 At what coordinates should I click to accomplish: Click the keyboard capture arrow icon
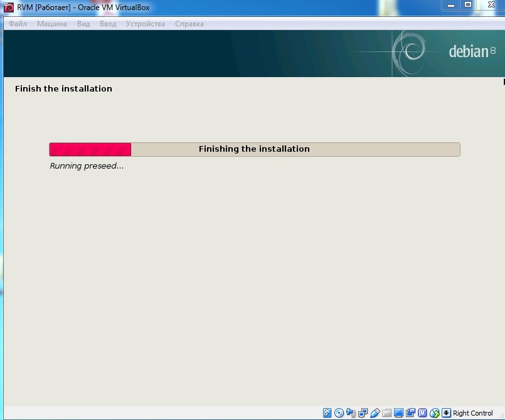coord(447,413)
